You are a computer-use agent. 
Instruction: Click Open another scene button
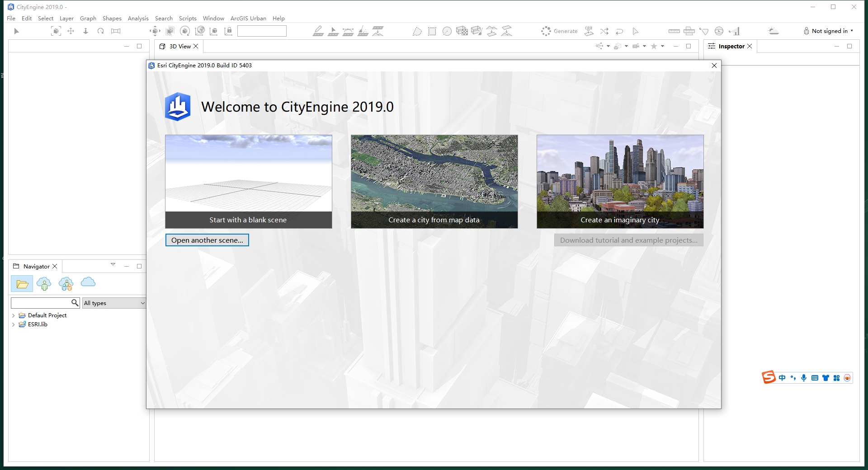(207, 240)
